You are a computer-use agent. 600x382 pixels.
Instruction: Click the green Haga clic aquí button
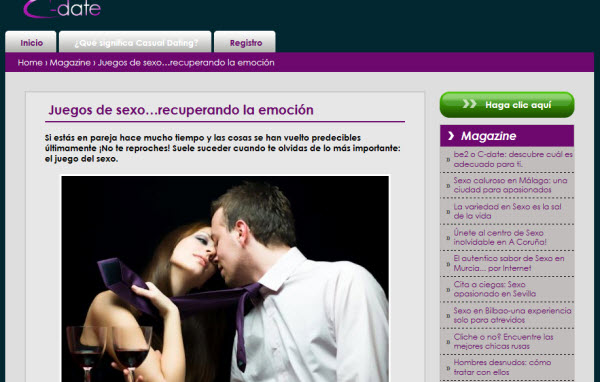[x=507, y=104]
